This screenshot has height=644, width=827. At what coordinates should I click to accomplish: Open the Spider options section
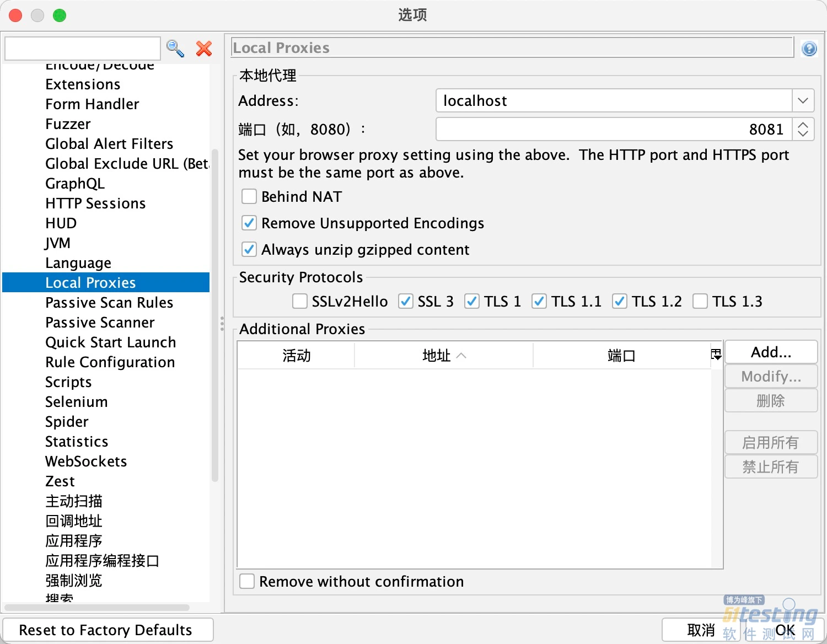(67, 422)
